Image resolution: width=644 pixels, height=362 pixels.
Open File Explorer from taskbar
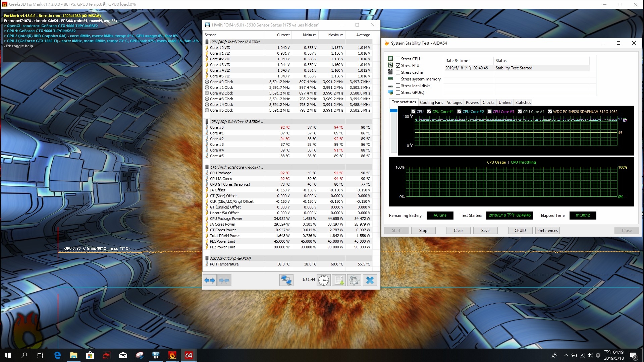(74, 355)
